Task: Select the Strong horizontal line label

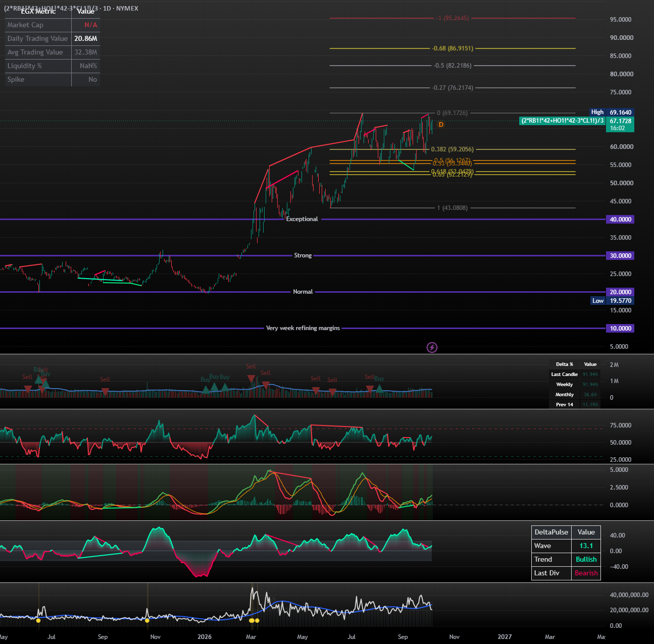Action: (x=303, y=255)
